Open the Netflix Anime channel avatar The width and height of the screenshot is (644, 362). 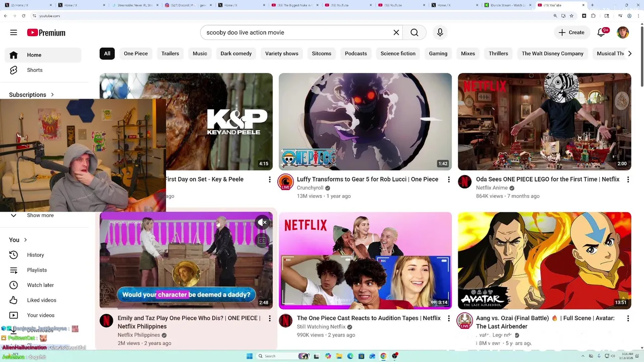[x=465, y=182]
